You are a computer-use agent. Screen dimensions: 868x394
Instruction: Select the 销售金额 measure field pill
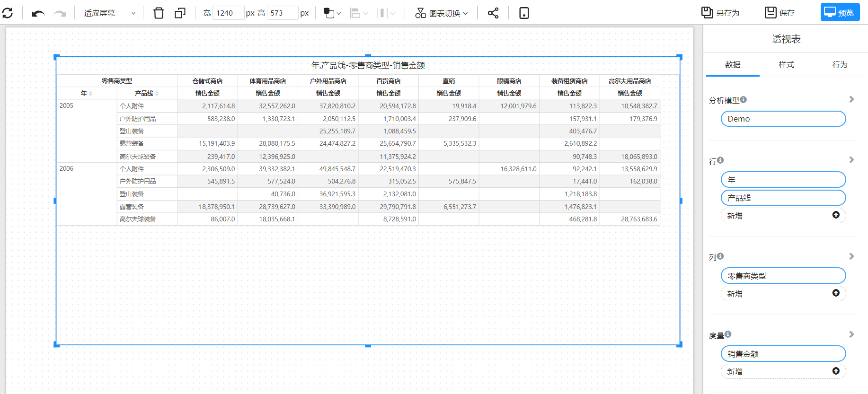coord(783,354)
